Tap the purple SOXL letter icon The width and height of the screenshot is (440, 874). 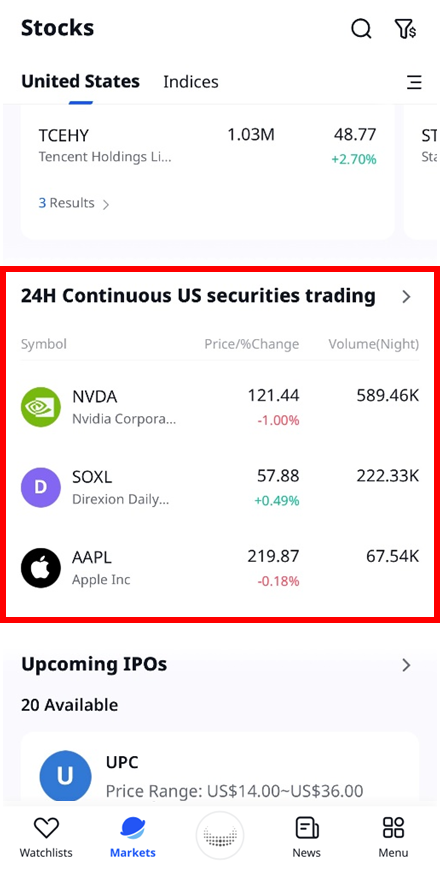tap(41, 487)
